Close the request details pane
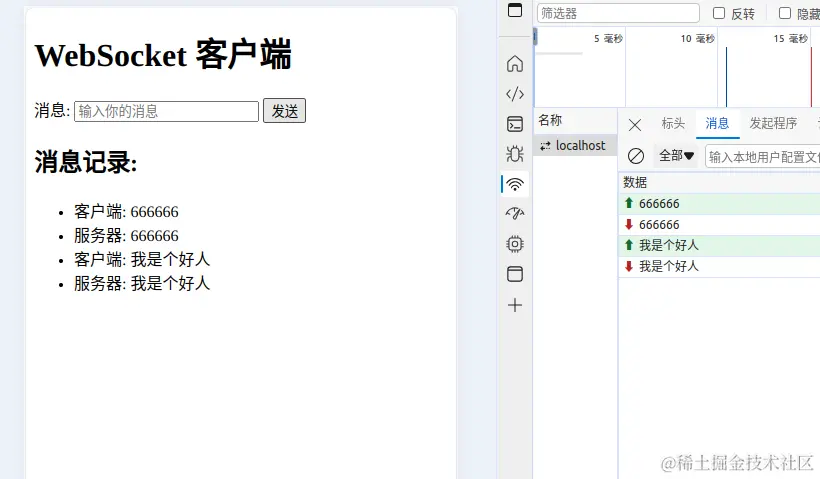820x479 pixels. click(634, 125)
